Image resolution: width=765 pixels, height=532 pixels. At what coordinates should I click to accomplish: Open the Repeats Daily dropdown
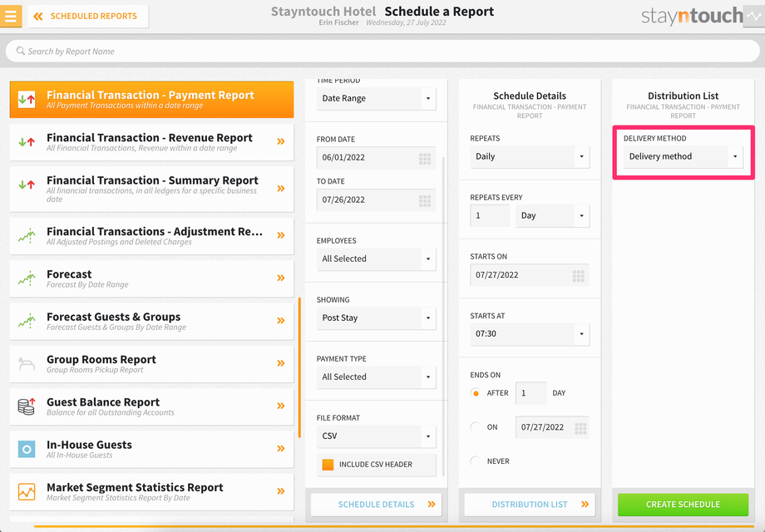tap(530, 156)
